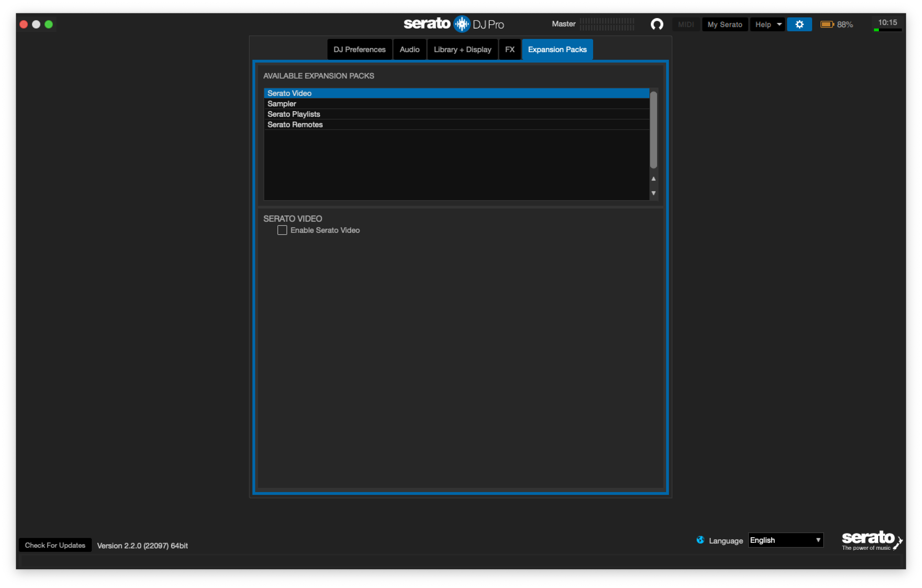This screenshot has height=588, width=922.
Task: Click the 10:15 clock display
Action: 887,23
